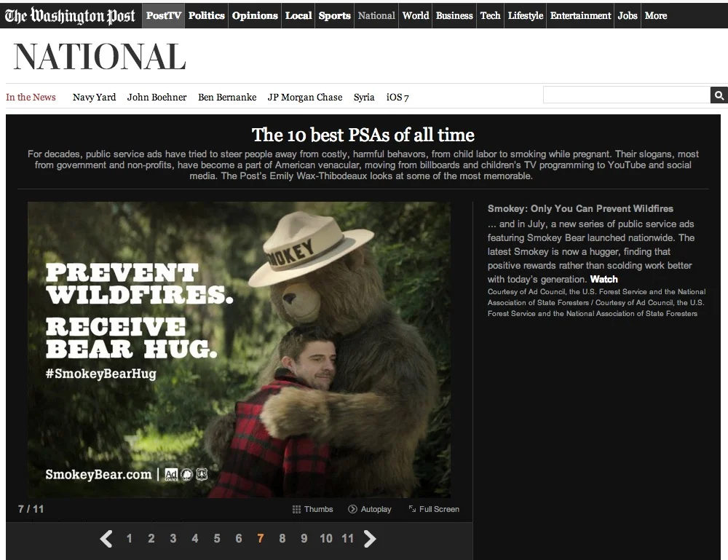Screen dimensions: 728x560
Task: Go to previous slide arrow
Action: pyautogui.click(x=106, y=539)
